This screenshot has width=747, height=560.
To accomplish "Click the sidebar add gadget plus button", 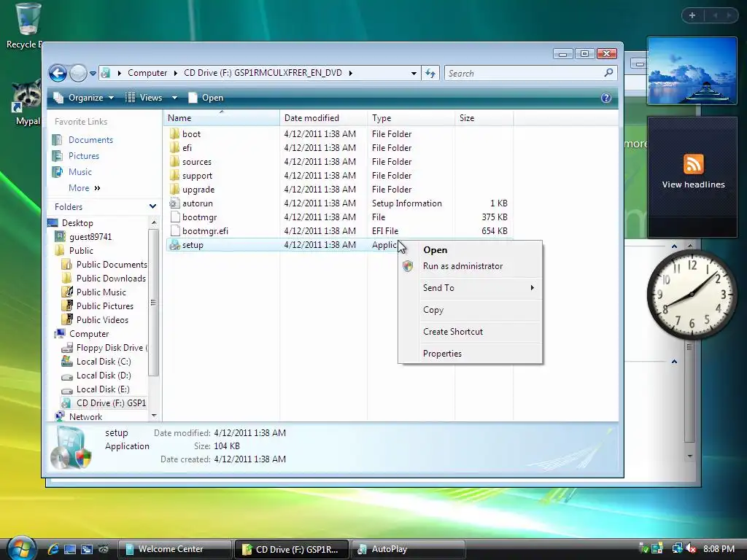I will click(x=692, y=15).
